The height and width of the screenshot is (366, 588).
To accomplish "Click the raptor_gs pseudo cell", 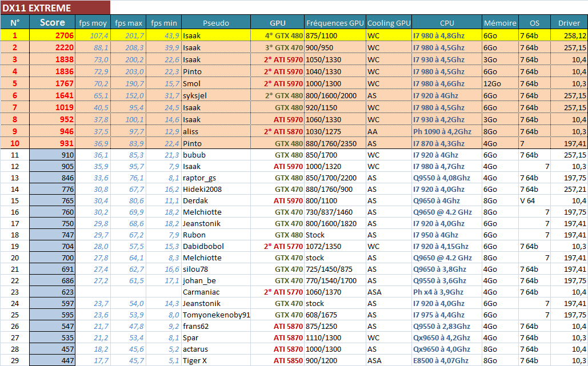I will click(216, 178).
